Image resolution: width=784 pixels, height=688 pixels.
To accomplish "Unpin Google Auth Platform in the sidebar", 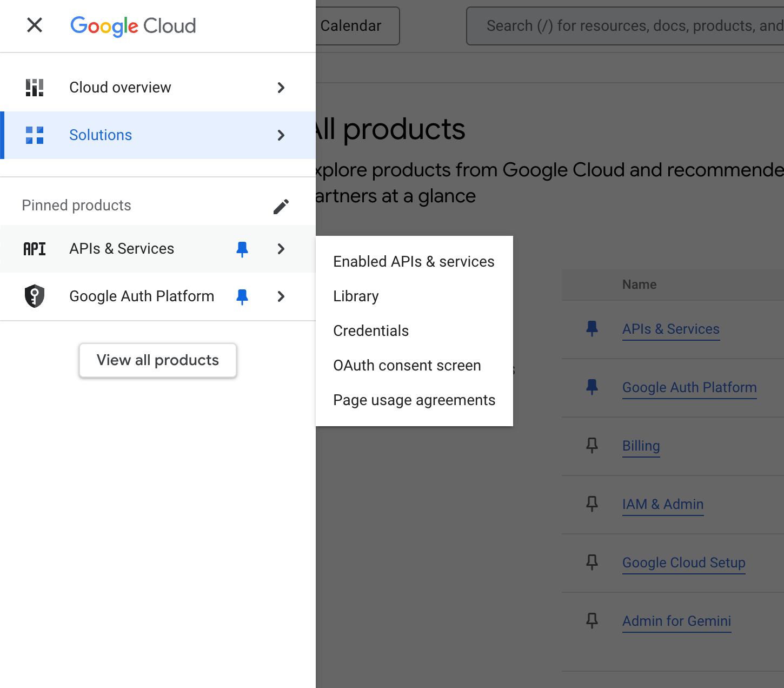I will (242, 296).
